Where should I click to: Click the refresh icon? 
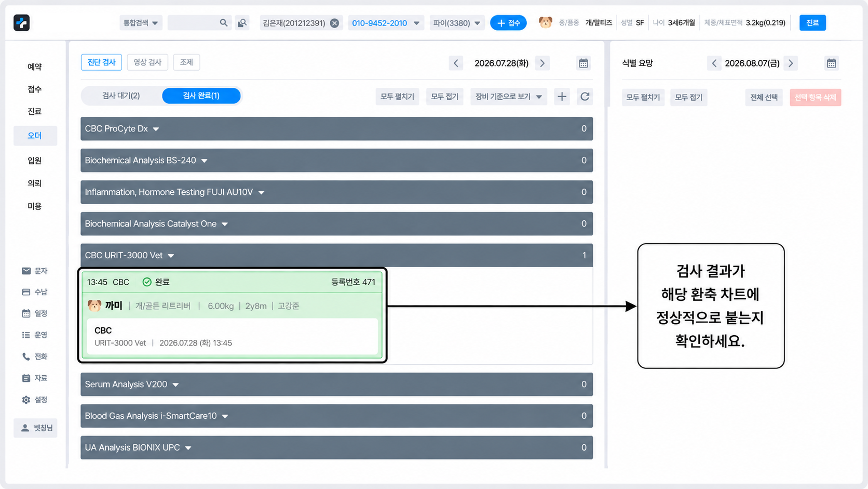tap(585, 97)
